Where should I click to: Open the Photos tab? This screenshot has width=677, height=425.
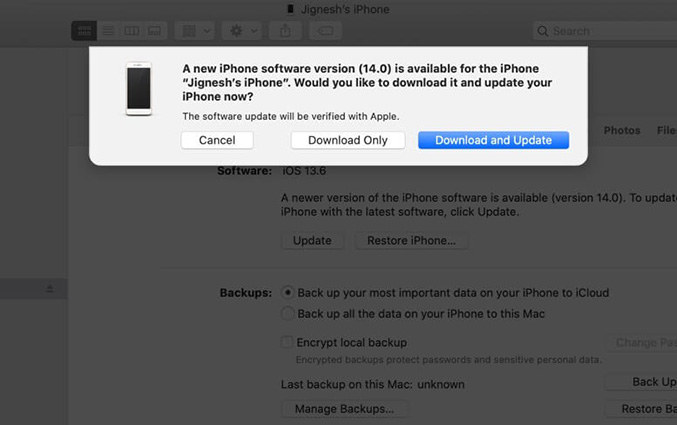pyautogui.click(x=622, y=130)
